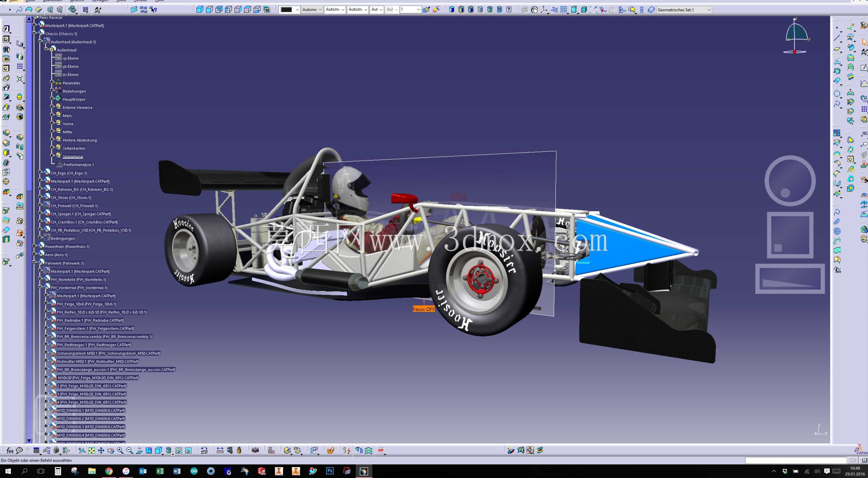Select the Spiegelung tree entry
868x478 pixels.
(x=73, y=156)
